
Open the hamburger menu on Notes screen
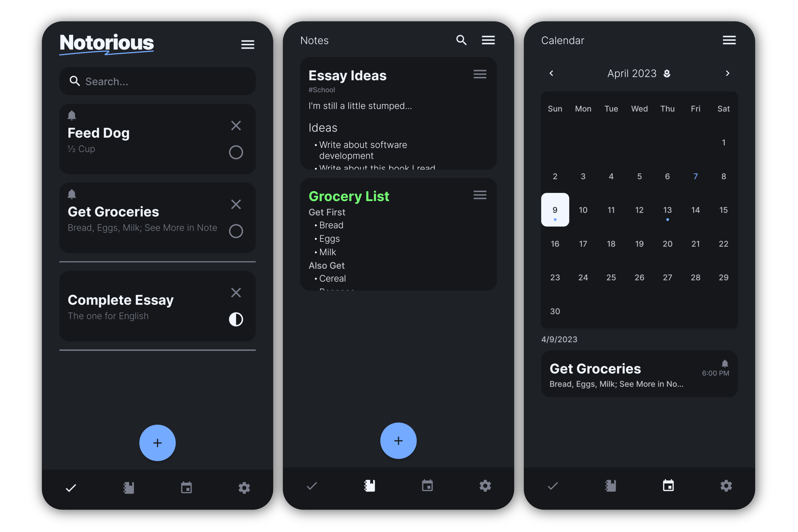tap(488, 40)
